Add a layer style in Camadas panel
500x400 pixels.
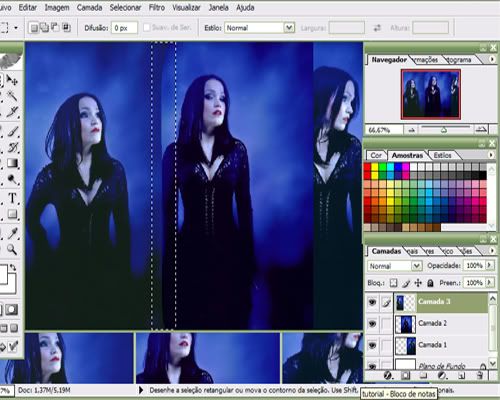tap(387, 376)
